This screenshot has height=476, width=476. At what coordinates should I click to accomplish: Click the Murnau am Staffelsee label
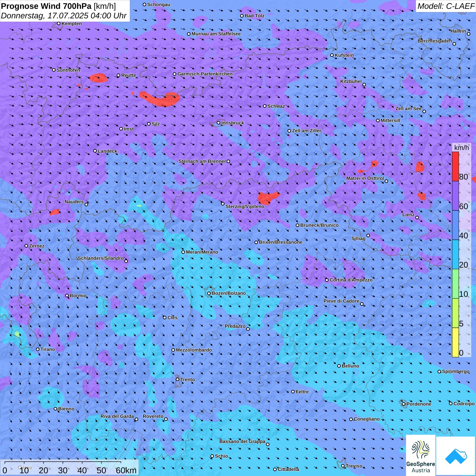[x=216, y=34]
